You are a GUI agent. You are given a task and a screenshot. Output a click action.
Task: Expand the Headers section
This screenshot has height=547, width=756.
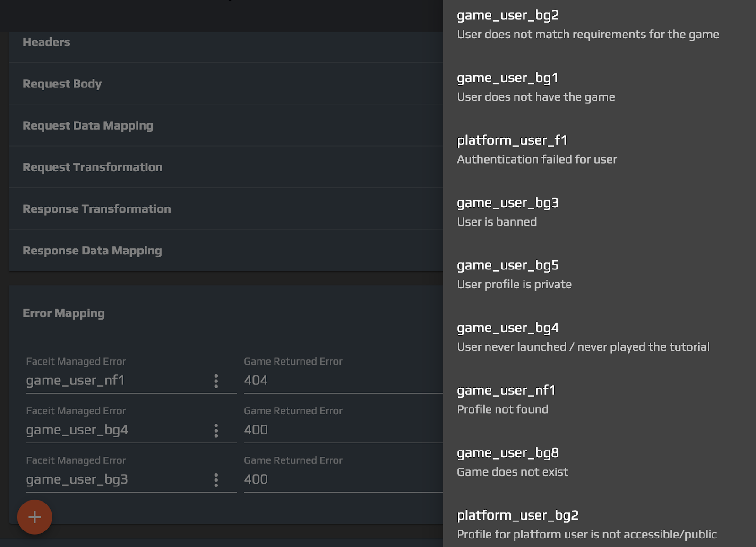46,42
